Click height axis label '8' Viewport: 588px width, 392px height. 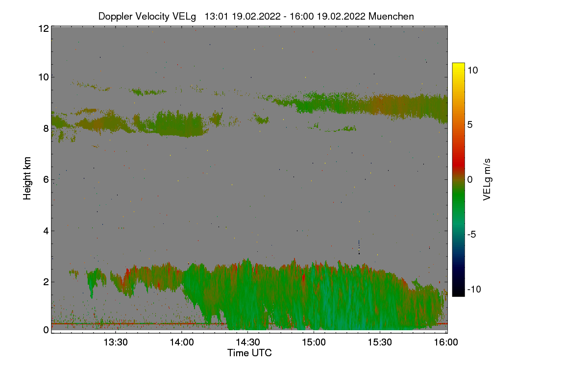tap(46, 128)
